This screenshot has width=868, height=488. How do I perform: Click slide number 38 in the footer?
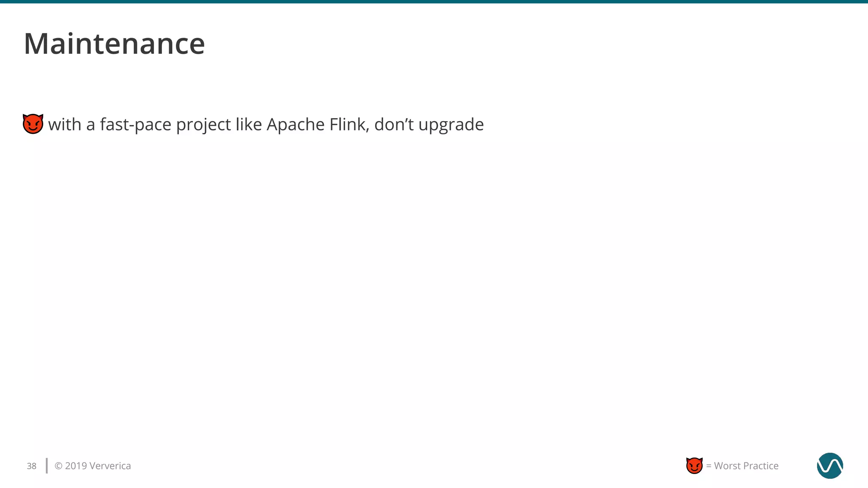32,466
